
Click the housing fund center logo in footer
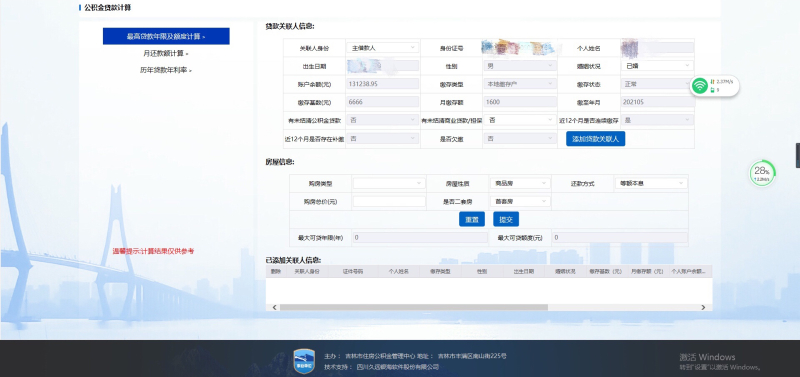[x=304, y=361]
